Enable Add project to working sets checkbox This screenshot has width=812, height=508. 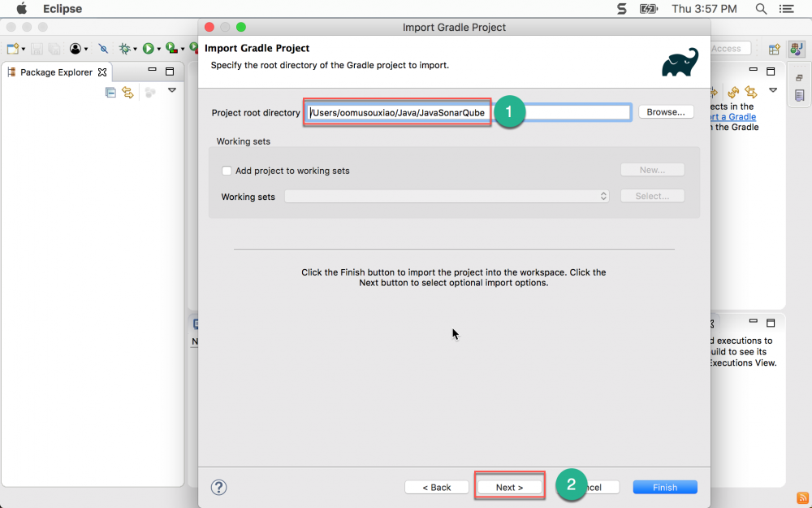227,171
